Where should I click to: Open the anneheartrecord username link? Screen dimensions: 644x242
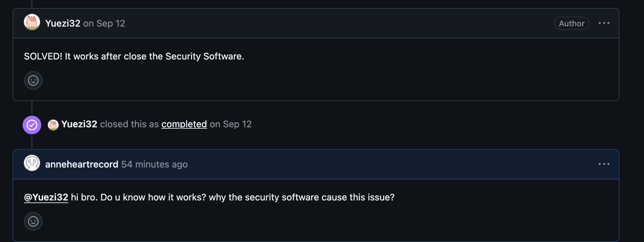click(81, 164)
